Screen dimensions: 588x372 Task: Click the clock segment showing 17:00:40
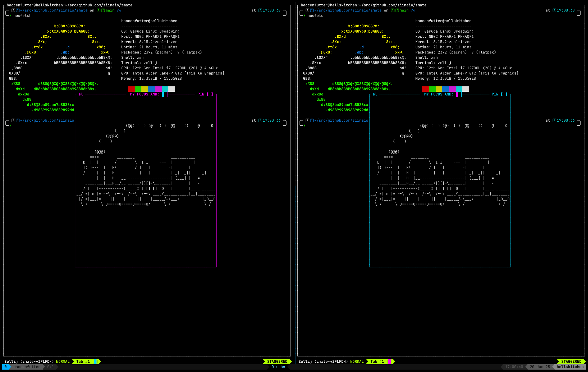(x=514, y=367)
